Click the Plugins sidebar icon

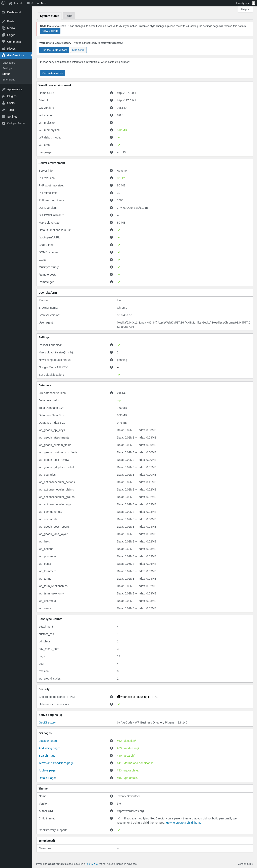[4, 96]
